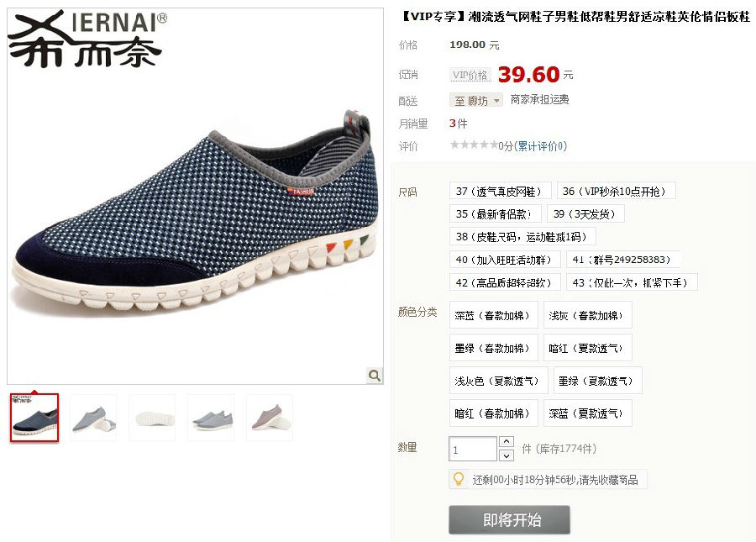
Task: Click the star rating icons
Action: click(x=474, y=145)
